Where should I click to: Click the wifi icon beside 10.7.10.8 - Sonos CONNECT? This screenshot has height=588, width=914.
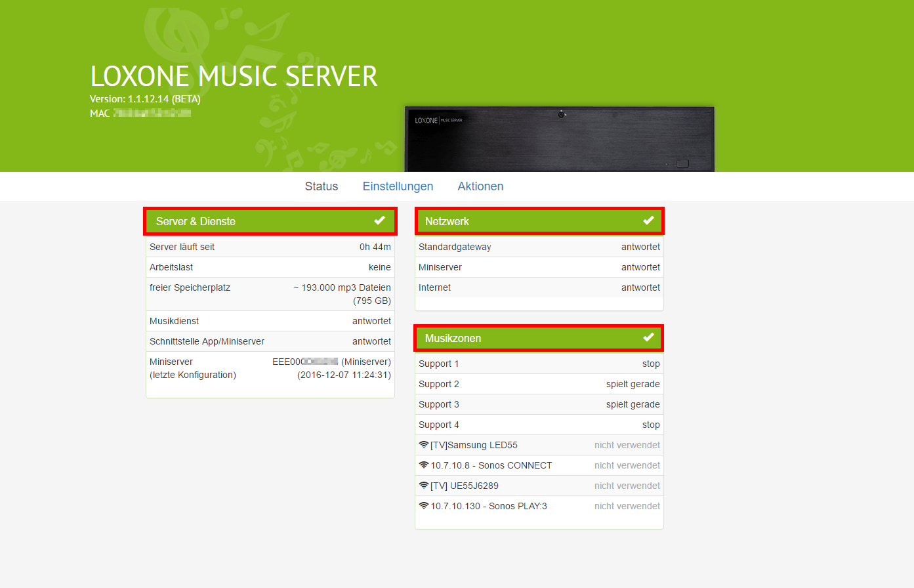coord(424,465)
